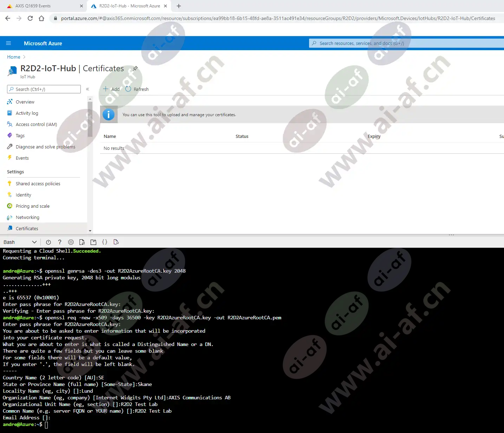Viewport: 504px width, 433px height.
Task: Click the terminal prompt cursor
Action: pos(46,425)
